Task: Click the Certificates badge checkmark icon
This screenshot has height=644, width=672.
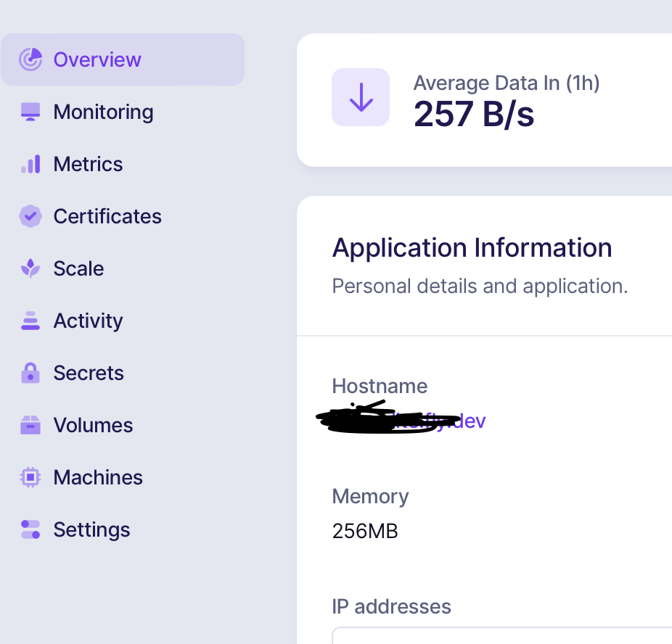Action: [x=30, y=216]
